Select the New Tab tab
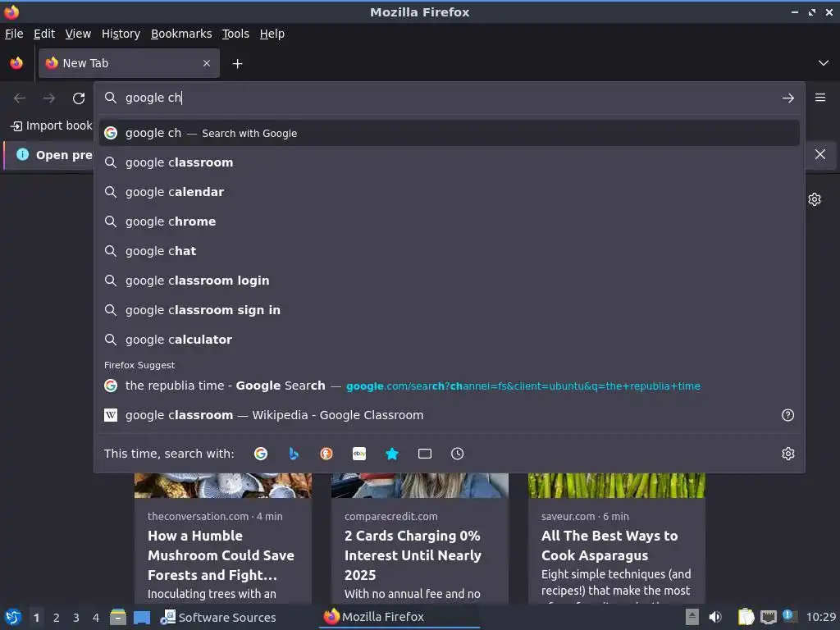This screenshot has height=630, width=840. click(129, 63)
